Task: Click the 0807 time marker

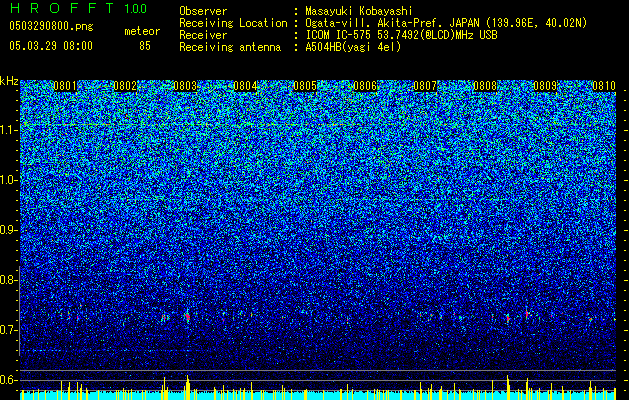Action: (x=425, y=86)
